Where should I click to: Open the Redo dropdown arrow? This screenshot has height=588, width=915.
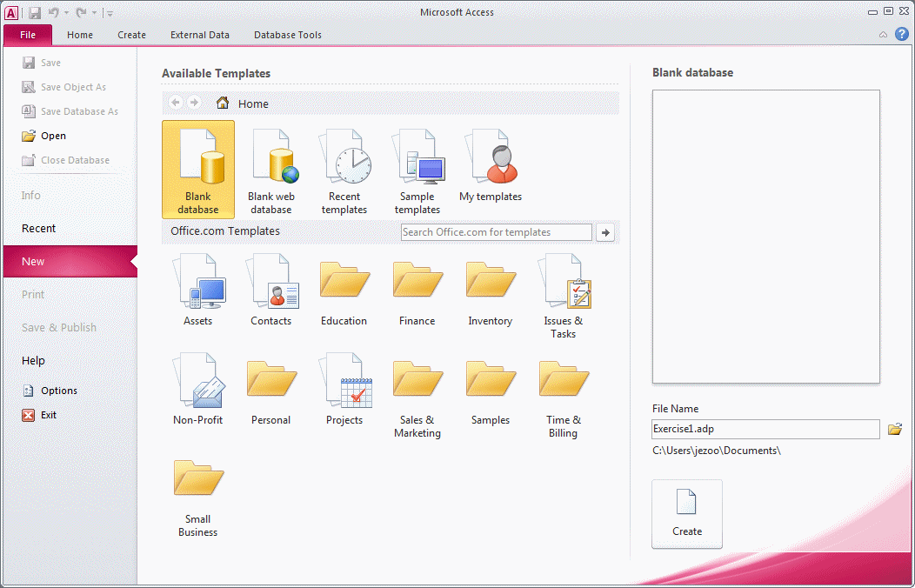click(x=94, y=13)
